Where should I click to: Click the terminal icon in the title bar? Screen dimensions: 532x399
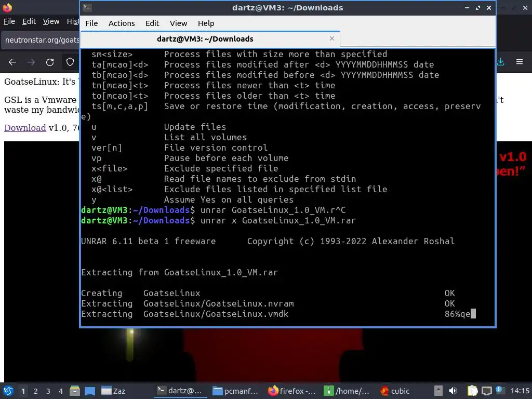[x=87, y=7]
